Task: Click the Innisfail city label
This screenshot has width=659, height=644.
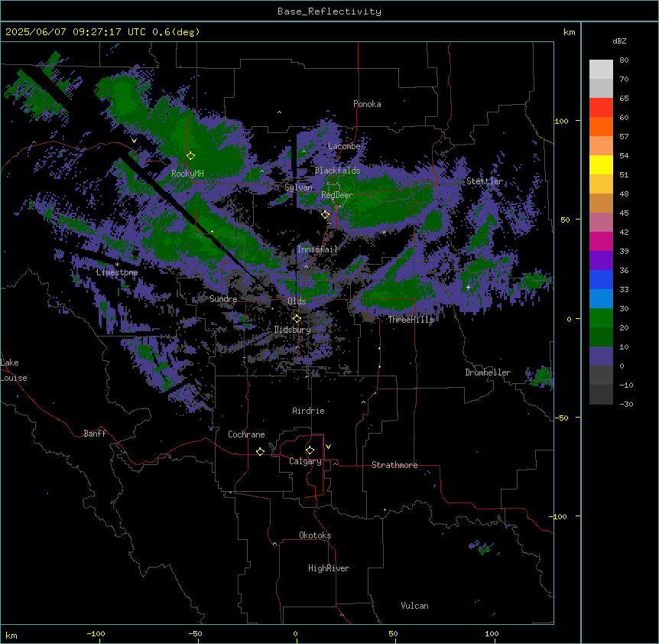Action: (x=317, y=249)
